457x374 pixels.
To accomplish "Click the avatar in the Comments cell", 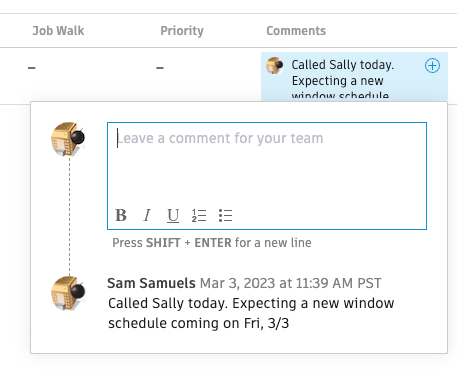I will (275, 65).
